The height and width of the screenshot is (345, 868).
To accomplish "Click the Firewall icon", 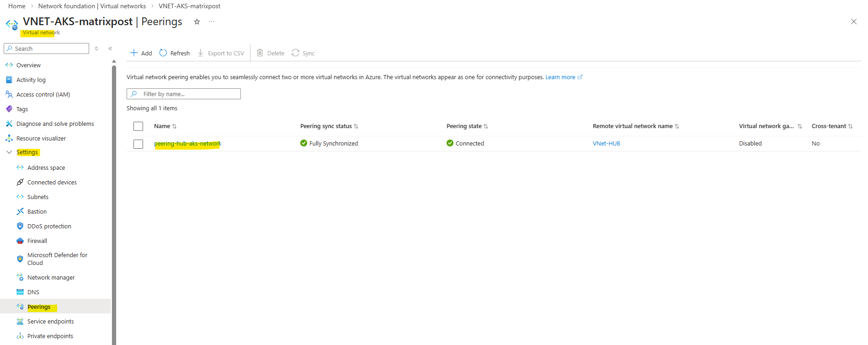I will (20, 241).
